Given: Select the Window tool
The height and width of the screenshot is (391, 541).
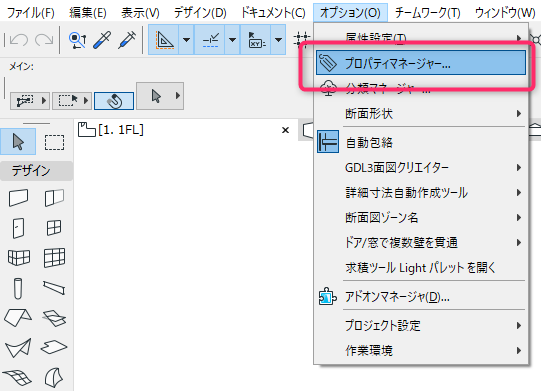Looking at the screenshot, I should [54, 228].
